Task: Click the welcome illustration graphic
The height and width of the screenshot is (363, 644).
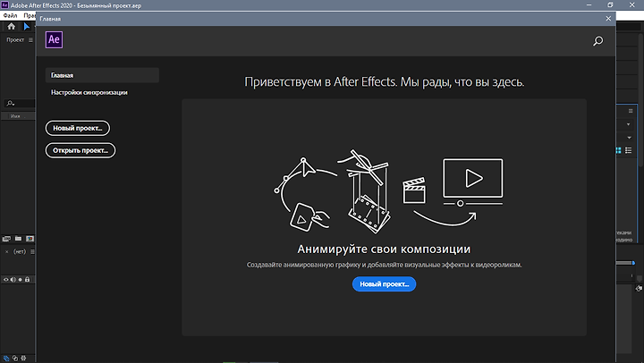Action: (x=388, y=191)
